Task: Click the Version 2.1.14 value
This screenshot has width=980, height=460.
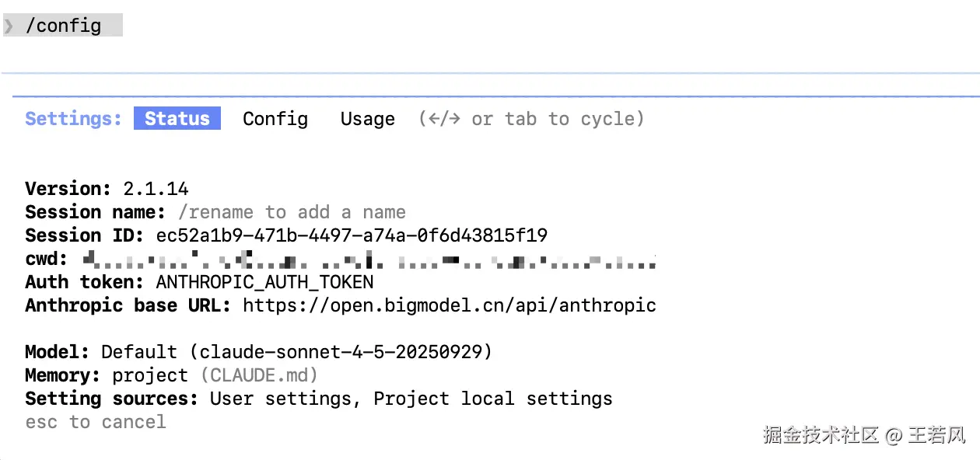Action: pos(156,189)
